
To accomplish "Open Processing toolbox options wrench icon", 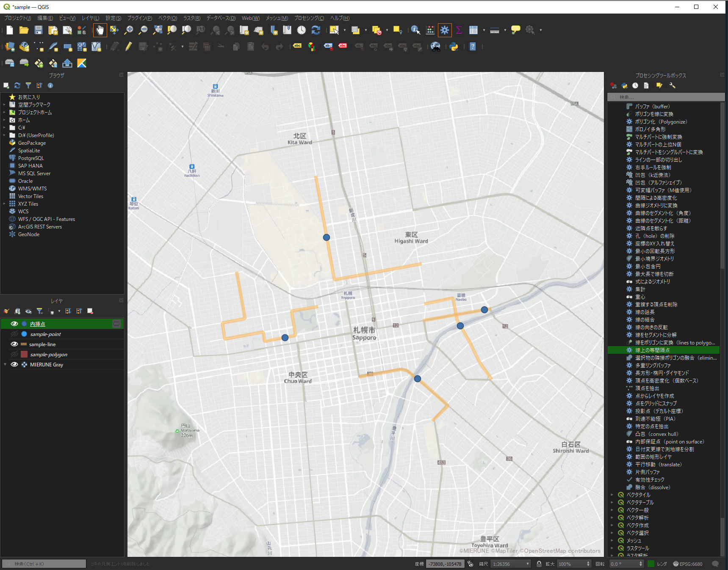I will tap(672, 85).
